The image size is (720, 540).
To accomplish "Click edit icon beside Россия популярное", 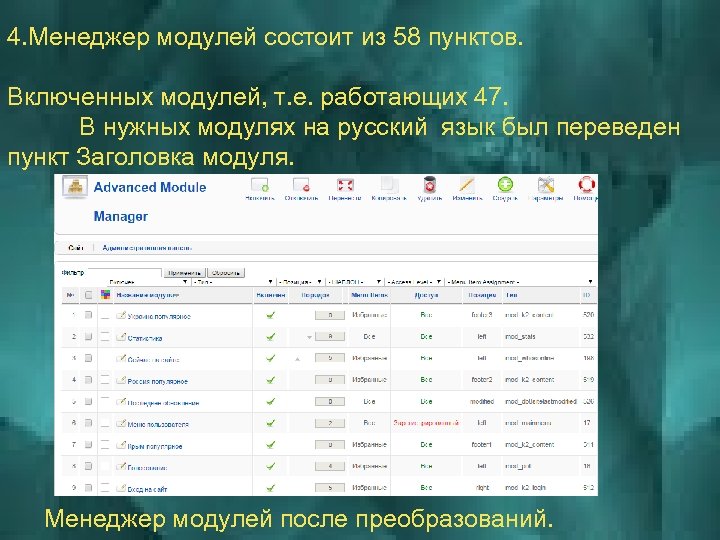I will (121, 380).
